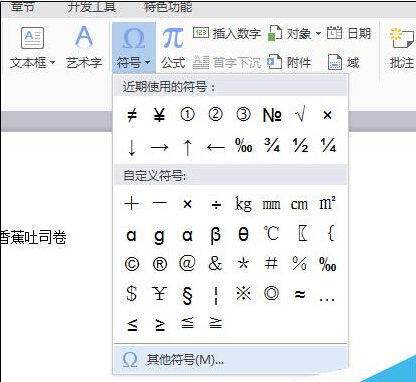Select the 域 field icon
The height and width of the screenshot is (382, 416).
[335, 62]
